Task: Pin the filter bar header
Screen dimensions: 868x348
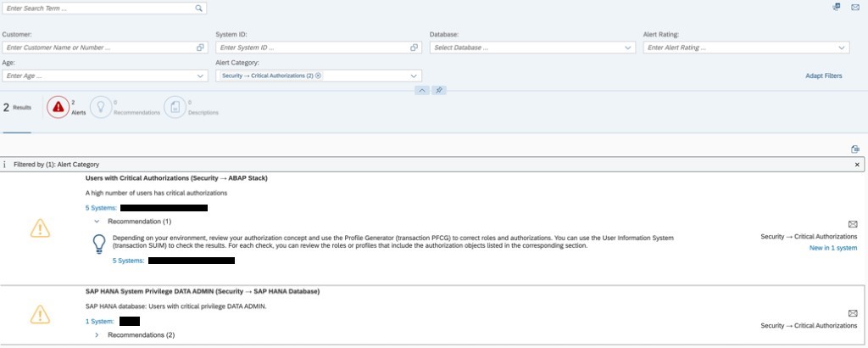Action: 440,90
